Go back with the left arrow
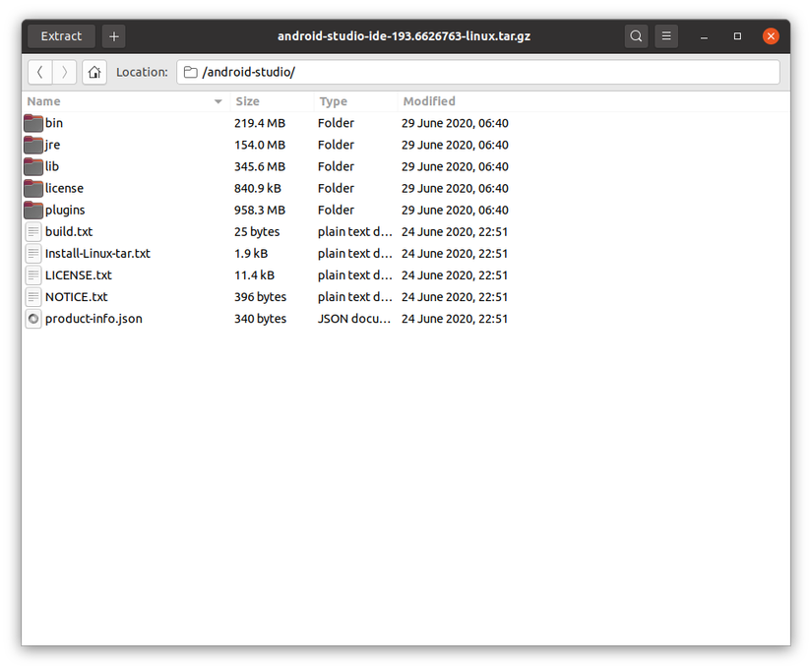 tap(40, 72)
